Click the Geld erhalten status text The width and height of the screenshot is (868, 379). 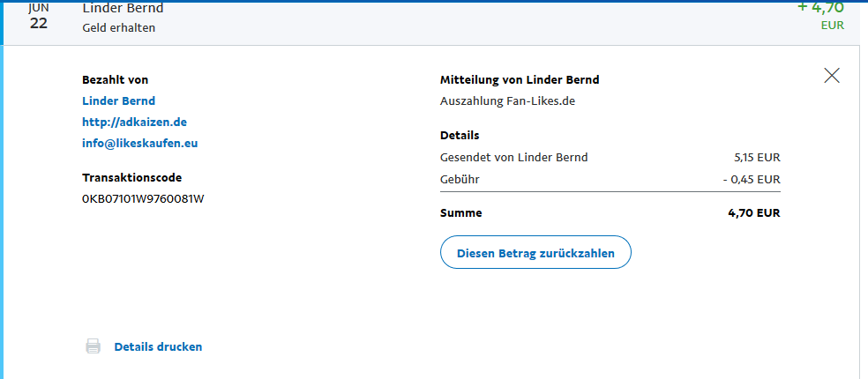click(119, 28)
